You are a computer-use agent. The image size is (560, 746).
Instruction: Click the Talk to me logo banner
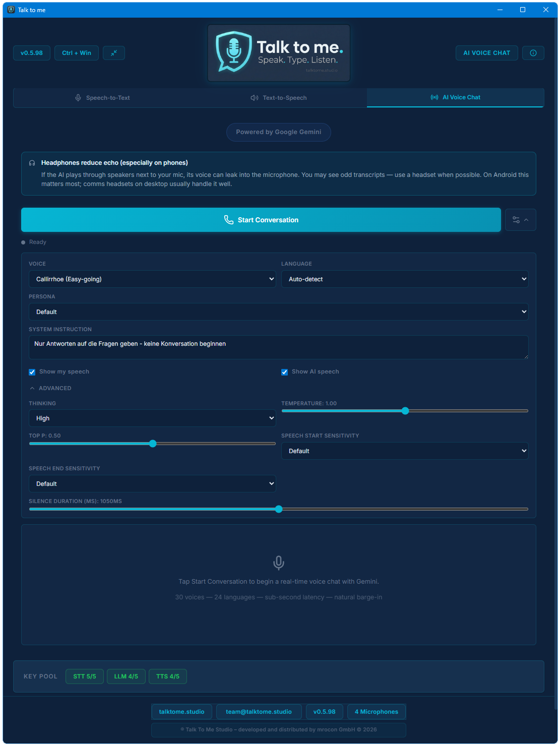[x=279, y=53]
